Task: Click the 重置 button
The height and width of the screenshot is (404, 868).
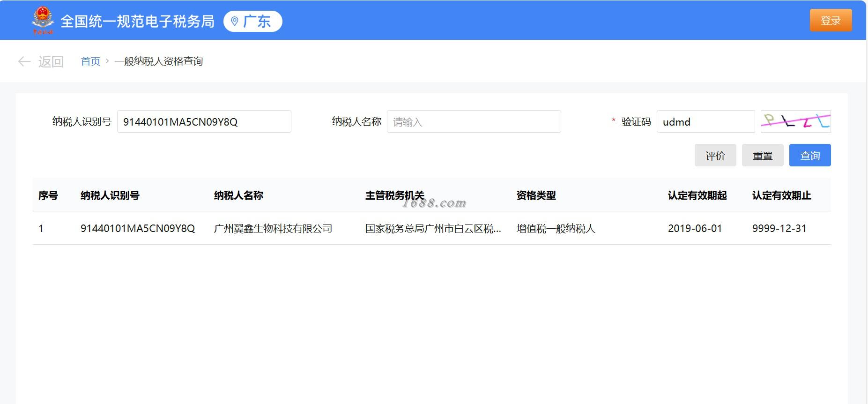Action: (763, 155)
